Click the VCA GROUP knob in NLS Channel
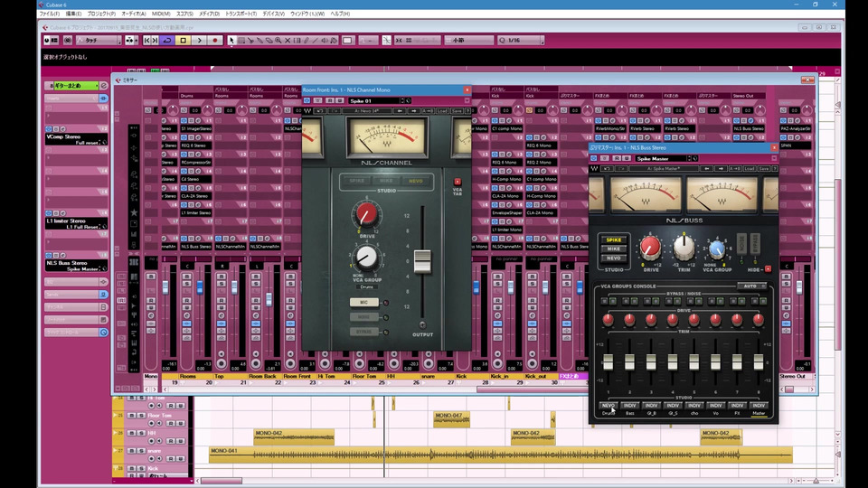 (x=366, y=257)
